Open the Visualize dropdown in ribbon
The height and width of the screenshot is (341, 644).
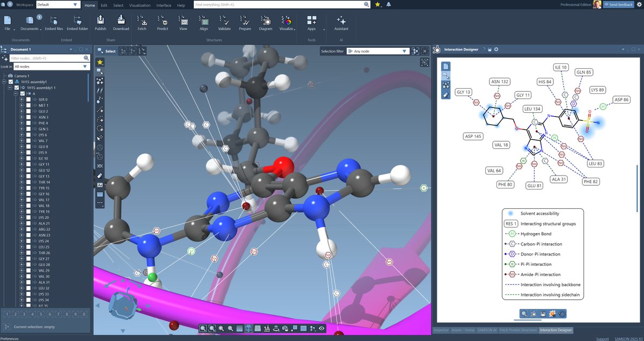[x=287, y=23]
